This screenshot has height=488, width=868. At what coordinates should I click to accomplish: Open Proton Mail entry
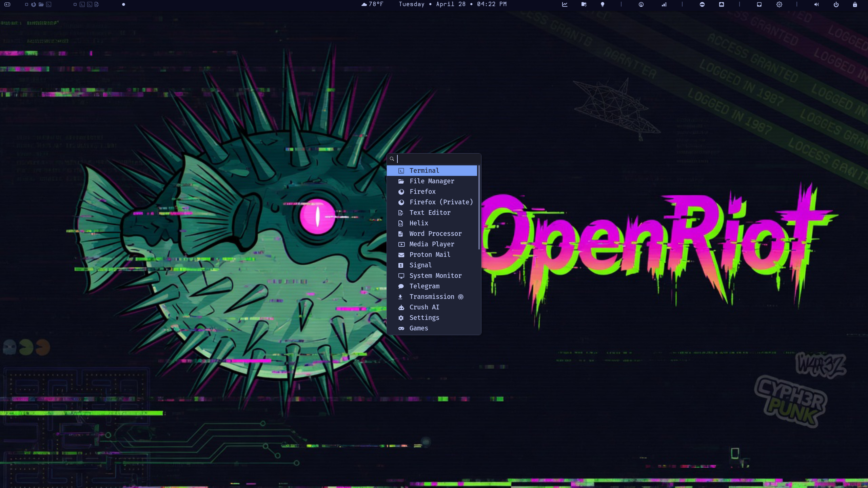[x=432, y=255]
